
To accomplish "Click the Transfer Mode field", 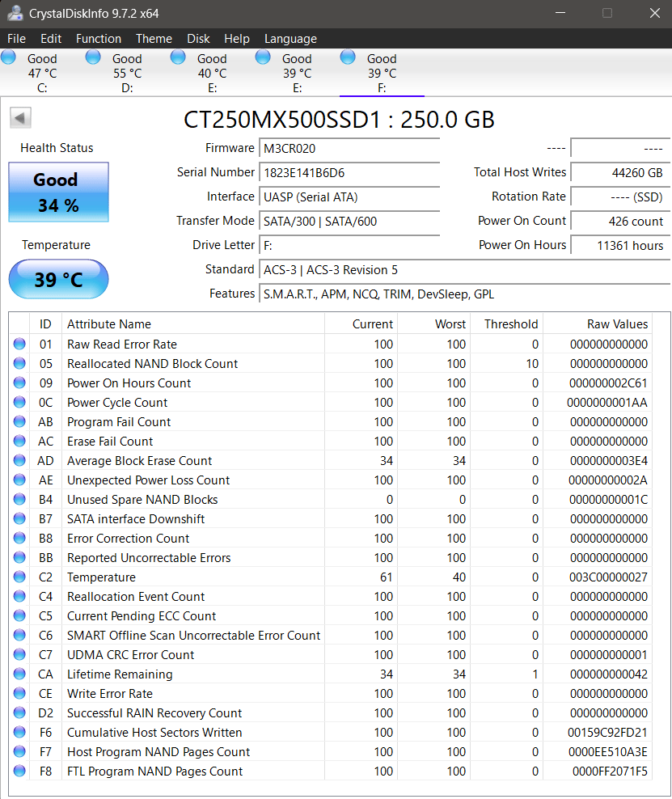I will 349,221.
